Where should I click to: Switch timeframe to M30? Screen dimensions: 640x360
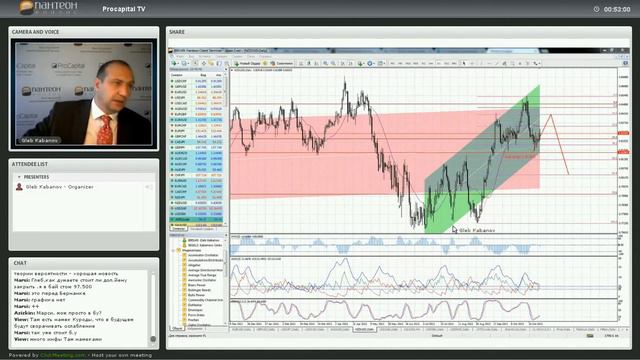click(x=416, y=63)
